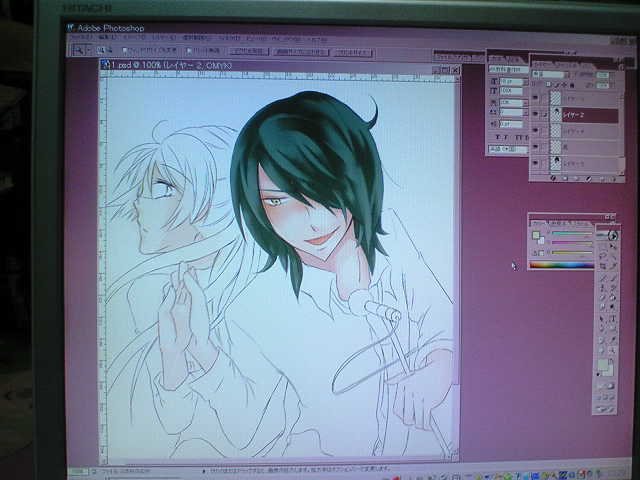Image resolution: width=640 pixels, height=480 pixels.
Task: Select the Crop tool in the toolbox
Action: [x=603, y=266]
